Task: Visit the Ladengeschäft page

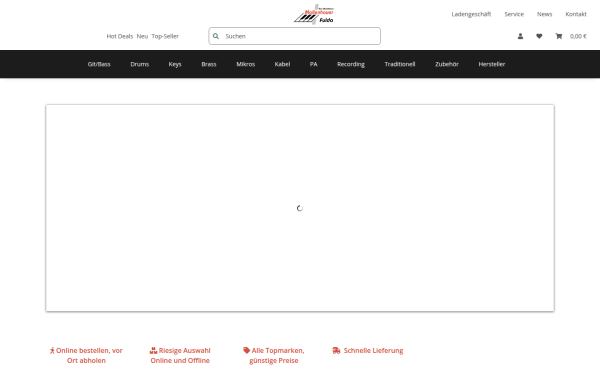Action: coord(471,14)
